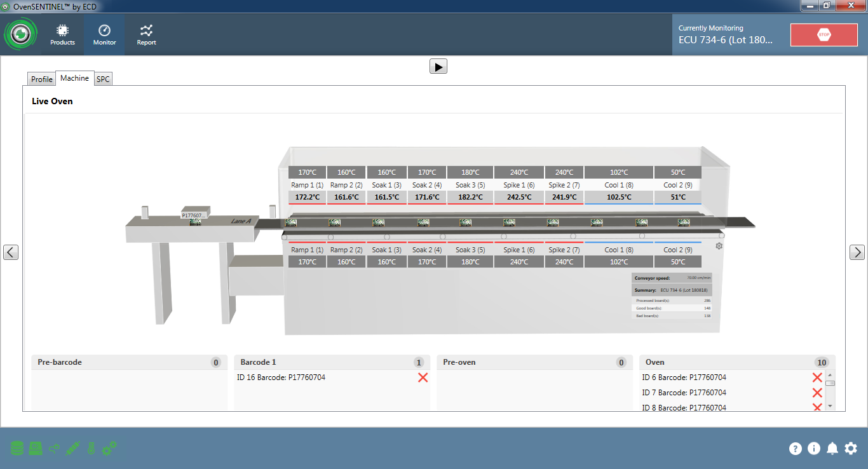This screenshot has height=469, width=868.
Task: Click top Soak 2 (4) reading 171.6°C
Action: point(427,197)
